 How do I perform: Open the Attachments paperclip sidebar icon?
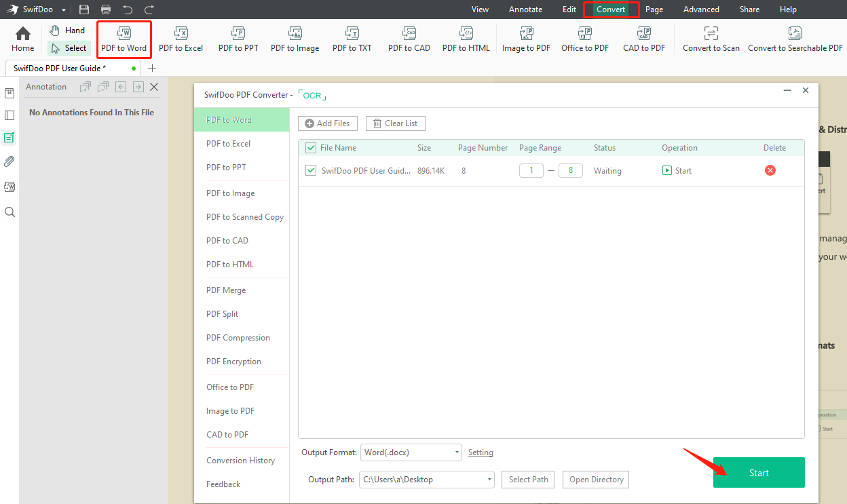(x=10, y=161)
